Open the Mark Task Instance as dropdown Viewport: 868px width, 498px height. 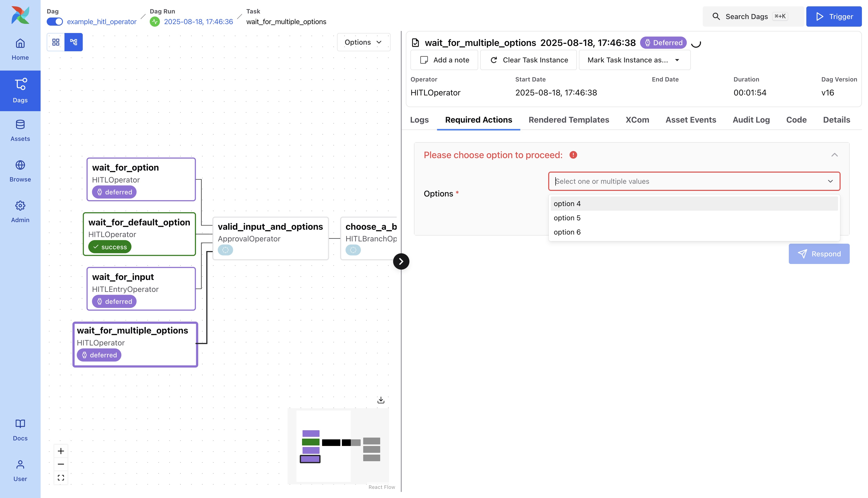pyautogui.click(x=635, y=60)
